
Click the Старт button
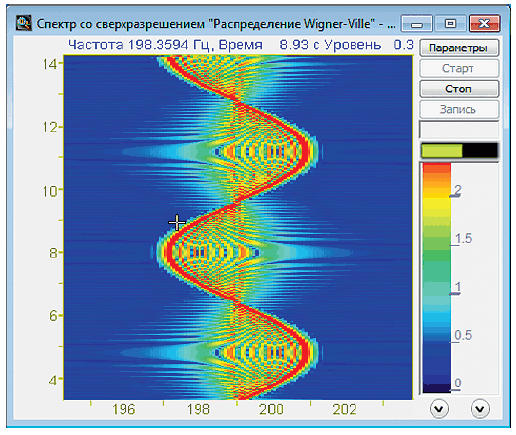click(x=459, y=68)
